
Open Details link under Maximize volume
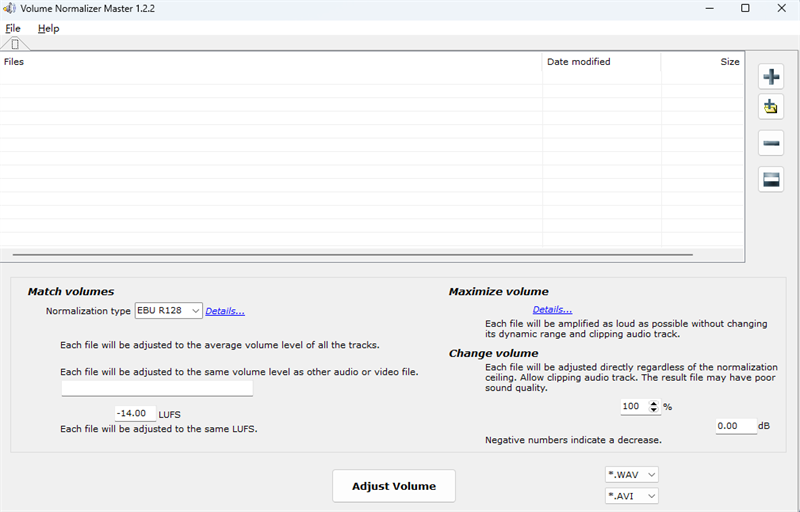tap(552, 310)
